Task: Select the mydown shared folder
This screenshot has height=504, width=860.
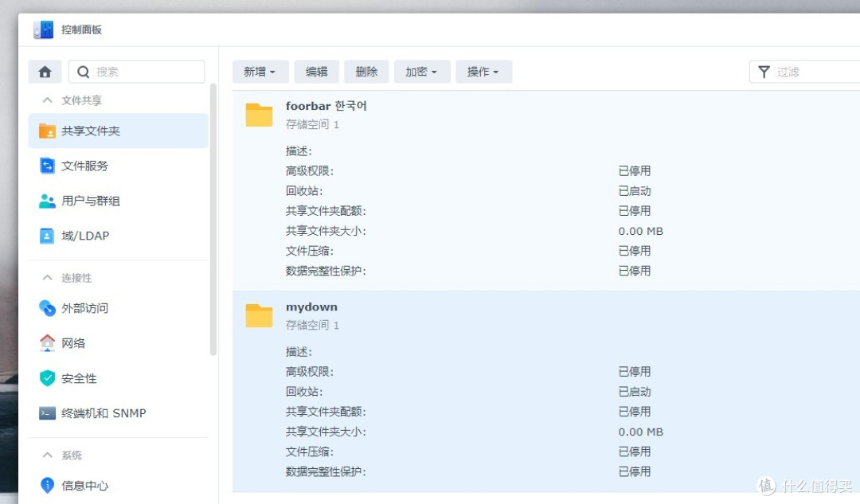Action: (x=311, y=307)
